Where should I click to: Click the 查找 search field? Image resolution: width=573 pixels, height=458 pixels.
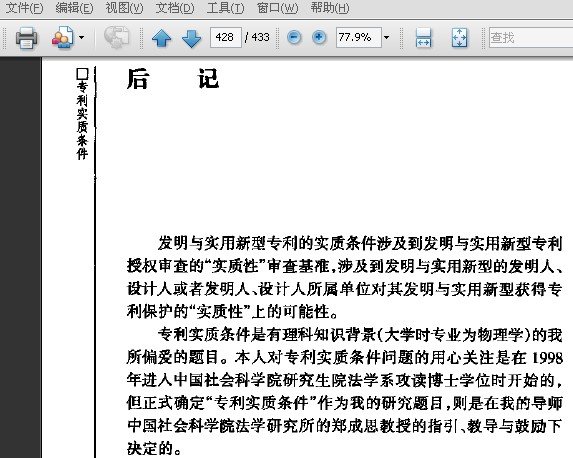point(531,37)
